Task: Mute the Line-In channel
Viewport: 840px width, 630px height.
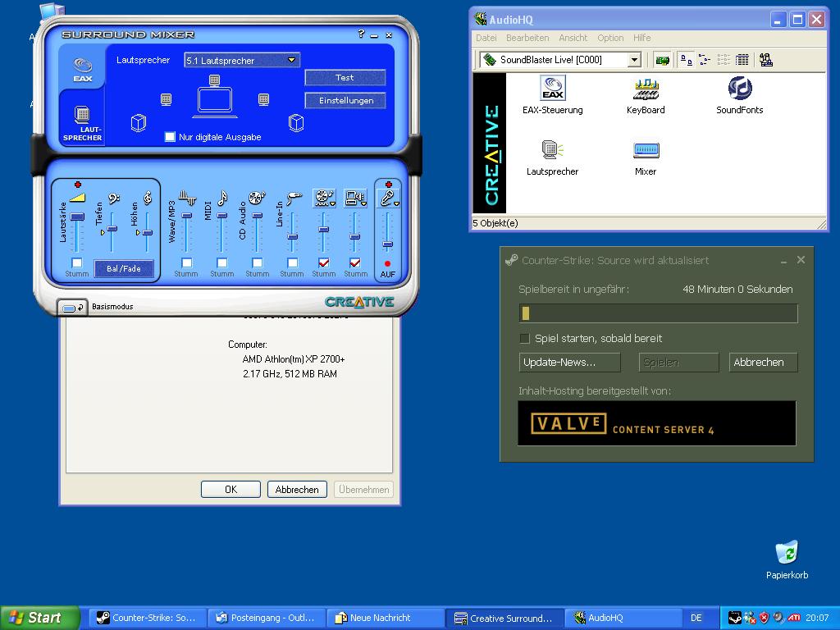Action: click(x=292, y=262)
